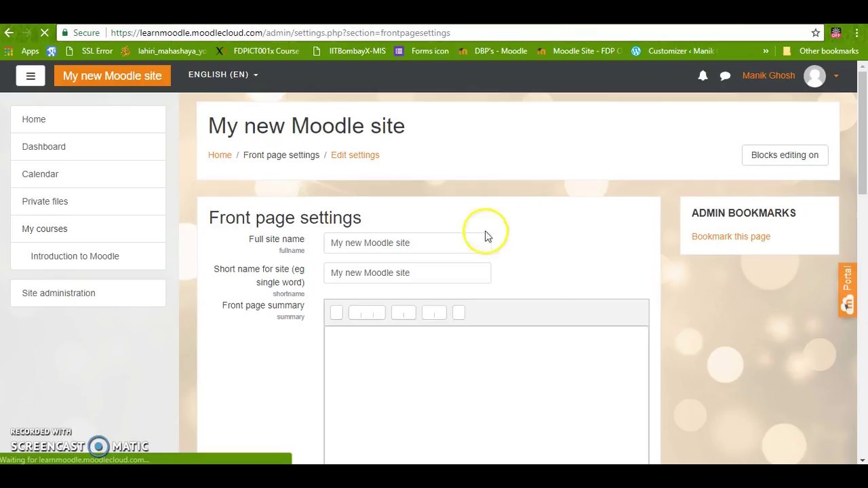
Task: Focus Short name for site field
Action: click(407, 272)
